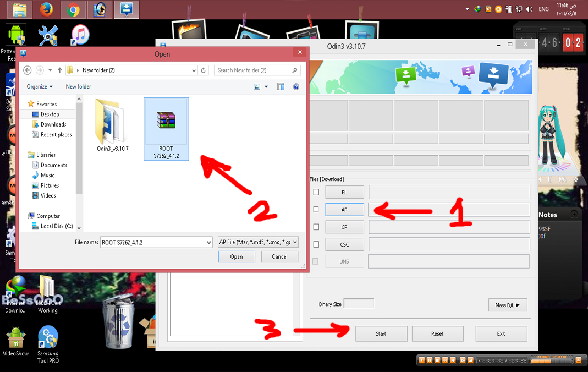Expand the address bar path dropdown

coord(194,70)
